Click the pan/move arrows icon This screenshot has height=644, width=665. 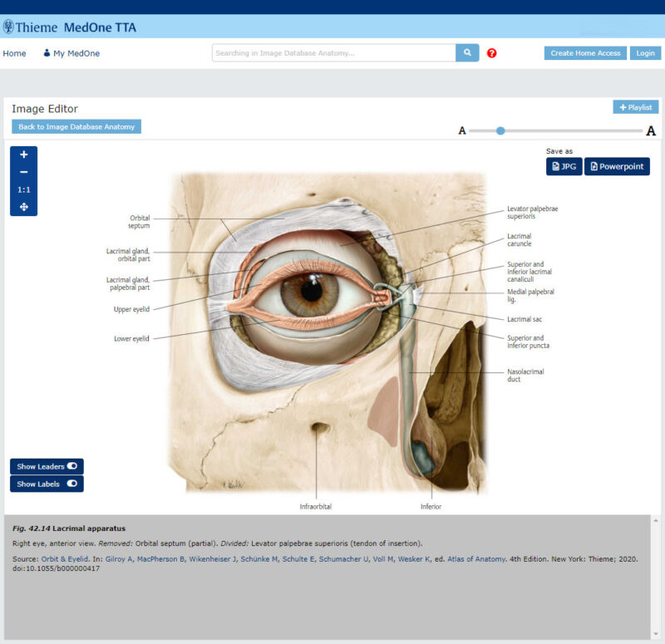coord(23,207)
